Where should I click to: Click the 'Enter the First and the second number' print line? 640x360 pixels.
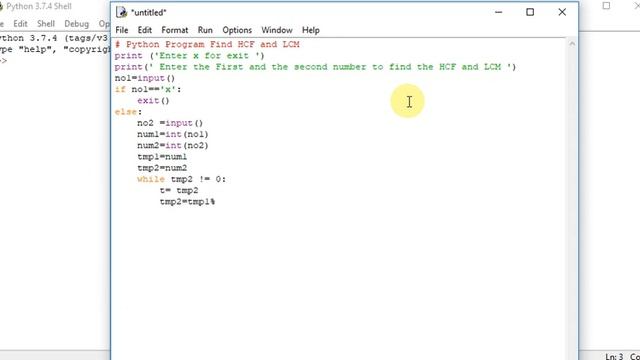pyautogui.click(x=315, y=67)
